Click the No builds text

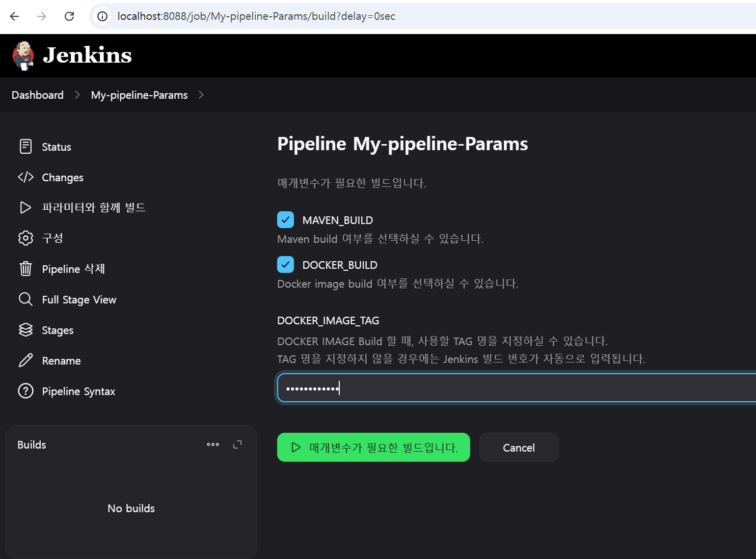(131, 509)
